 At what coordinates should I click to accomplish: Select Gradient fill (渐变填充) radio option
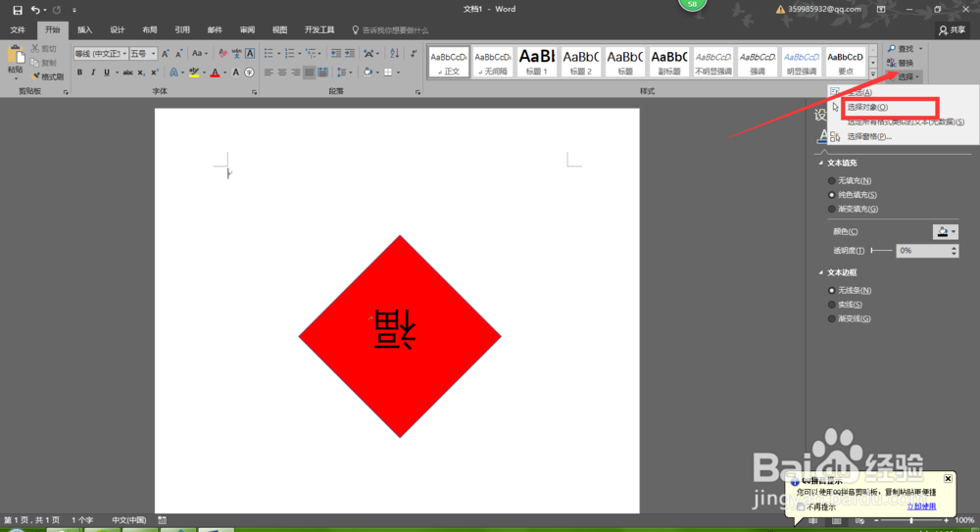coord(831,209)
